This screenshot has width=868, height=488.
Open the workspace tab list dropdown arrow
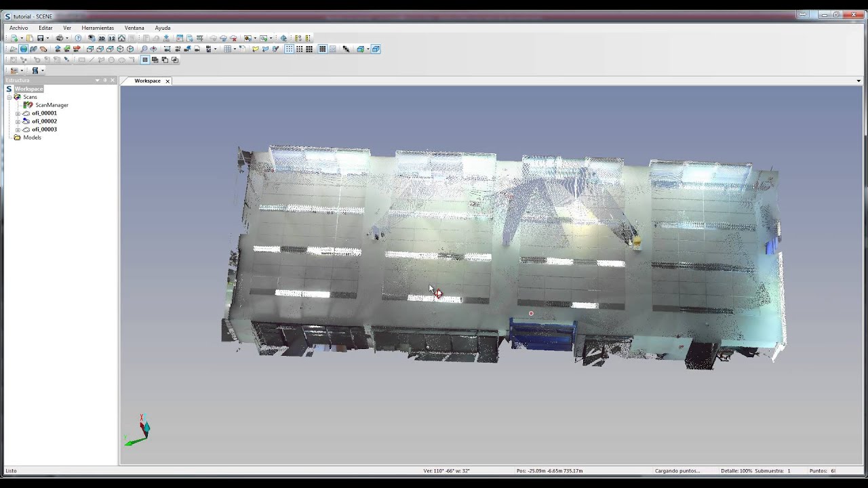click(x=859, y=81)
